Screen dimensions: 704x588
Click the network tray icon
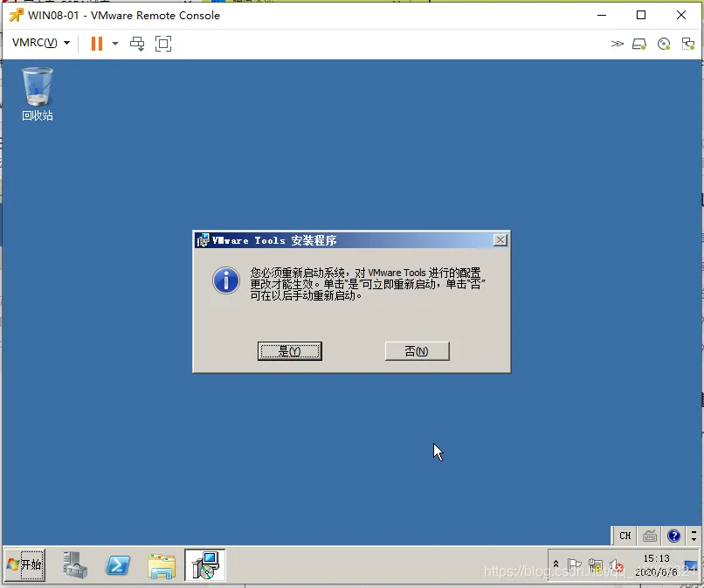coord(596,565)
